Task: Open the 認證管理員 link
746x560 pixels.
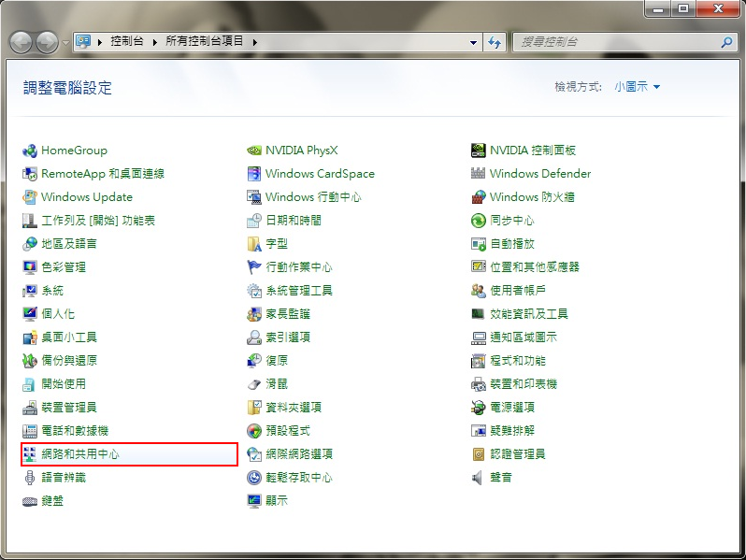Action: pos(518,454)
